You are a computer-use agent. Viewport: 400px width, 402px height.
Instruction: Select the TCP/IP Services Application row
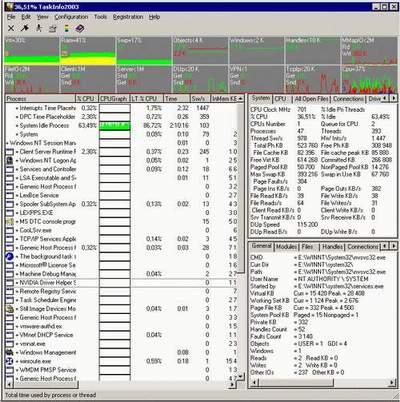122,239
